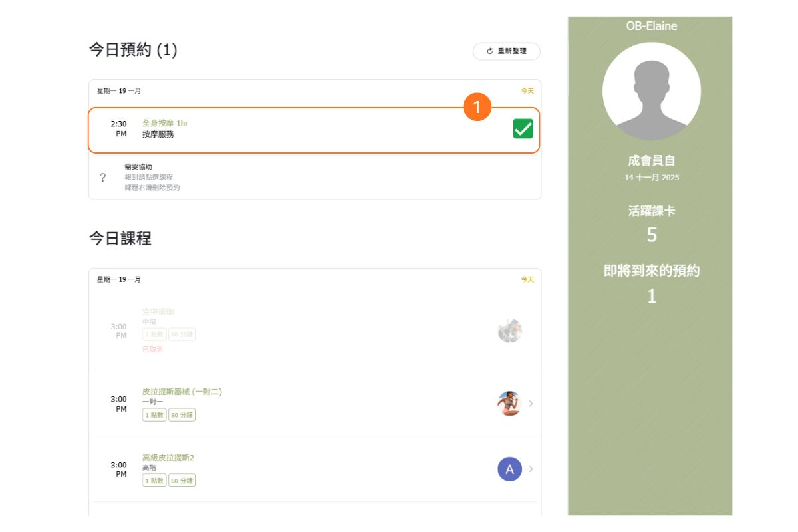Image resolution: width=798 pixels, height=532 pixels.
Task: Click the purple A instructor avatar
Action: (x=509, y=469)
